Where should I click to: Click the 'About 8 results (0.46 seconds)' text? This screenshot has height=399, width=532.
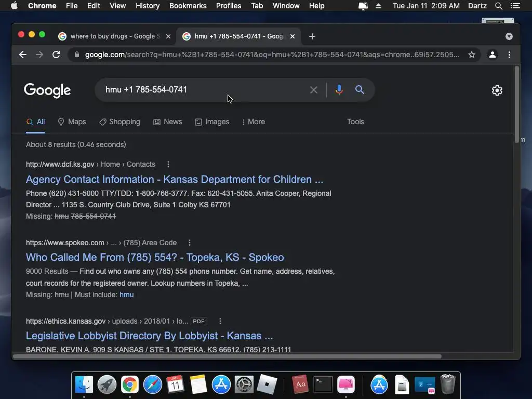76,144
